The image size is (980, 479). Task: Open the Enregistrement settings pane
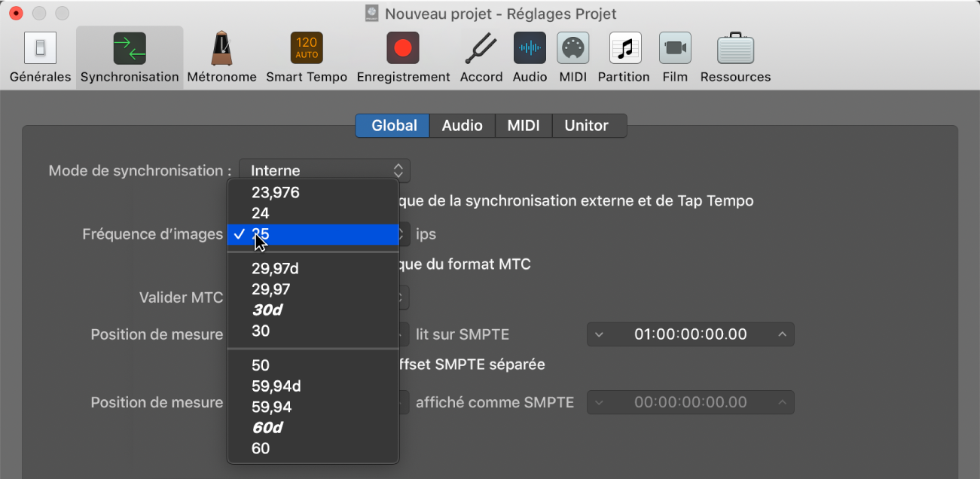pos(403,58)
